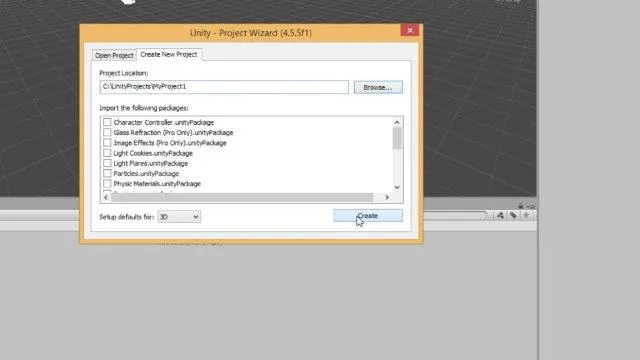This screenshot has height=360, width=640.
Task: Switch to the Open Project tab
Action: point(114,55)
